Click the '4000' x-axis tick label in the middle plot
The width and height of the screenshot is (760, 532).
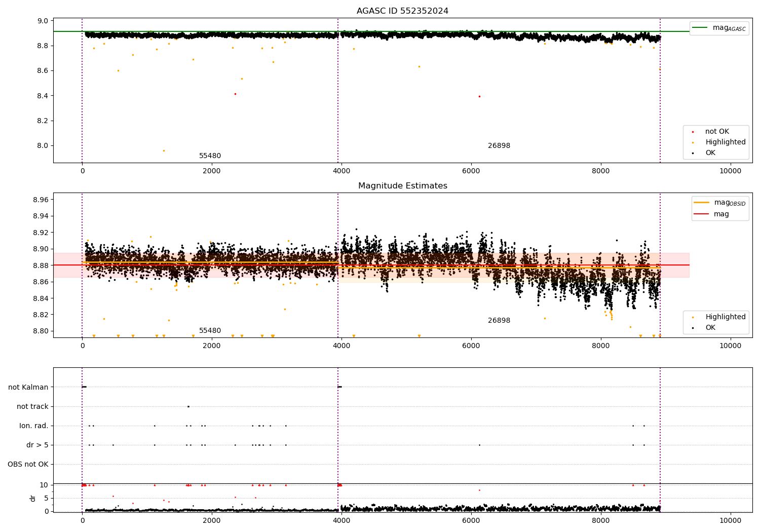click(x=341, y=346)
